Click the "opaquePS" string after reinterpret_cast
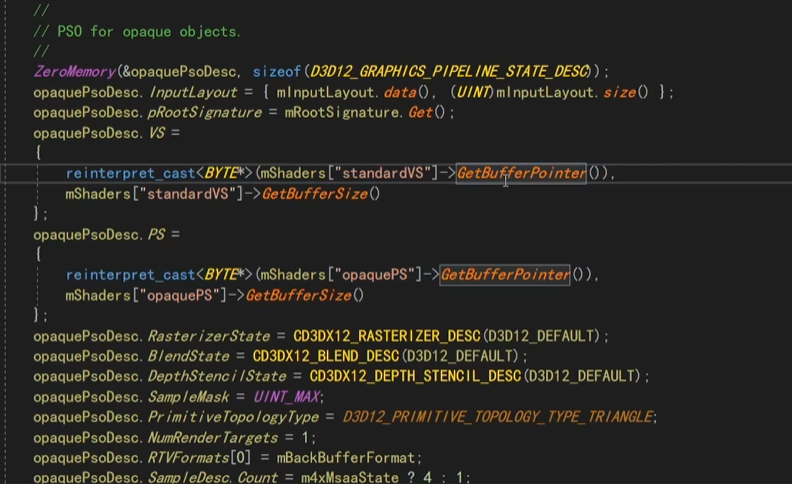792x484 pixels. click(375, 275)
